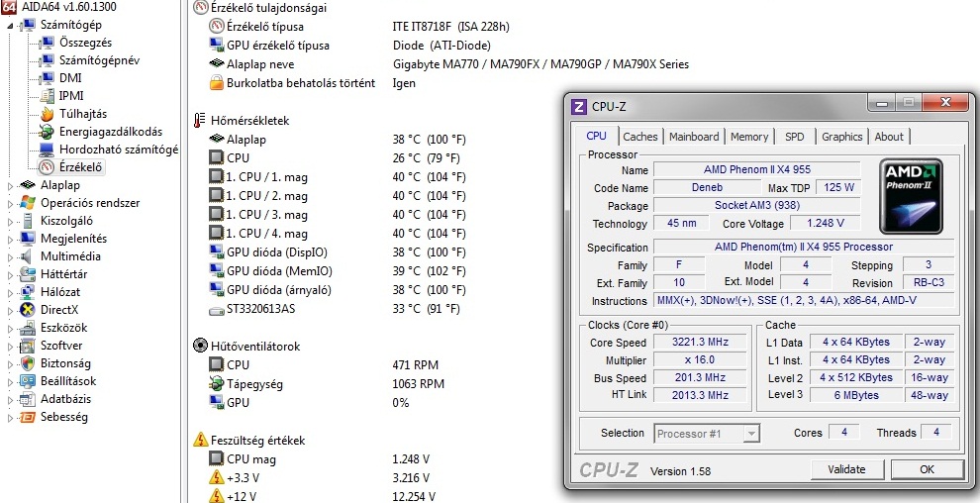Click the Adatbázis database icon
980x503 pixels.
pyautogui.click(x=28, y=399)
